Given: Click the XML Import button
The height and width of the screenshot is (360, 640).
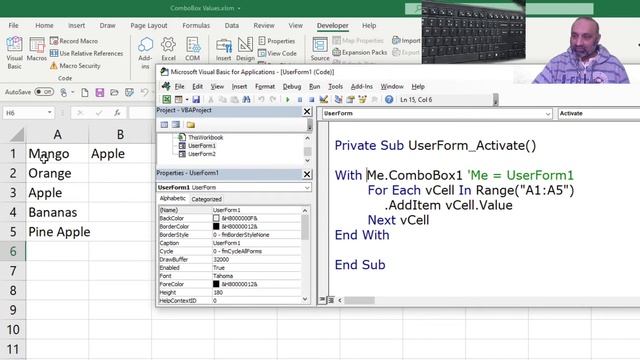Looking at the screenshot, I should [x=406, y=40].
